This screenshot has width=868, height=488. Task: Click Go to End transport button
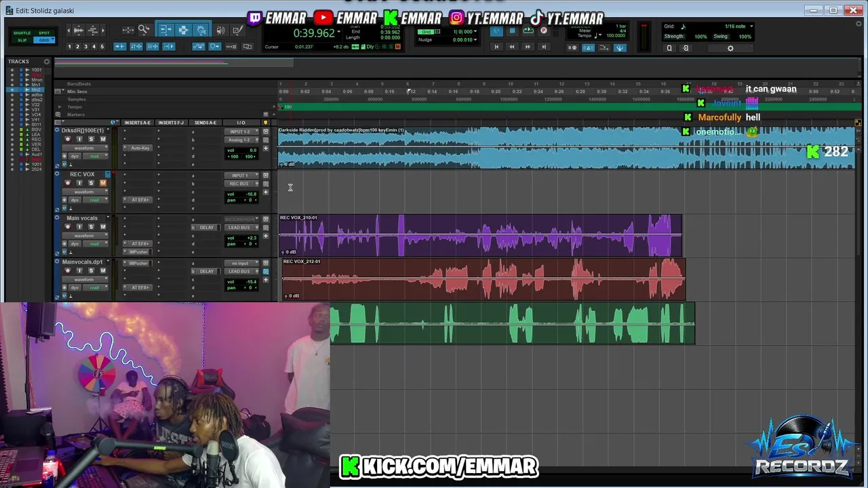pyautogui.click(x=543, y=47)
